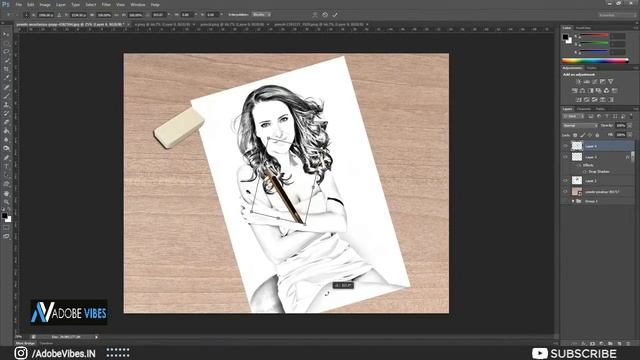Viewport: 640px width, 360px height.
Task: Open the Filter menu
Action: click(x=106, y=4)
